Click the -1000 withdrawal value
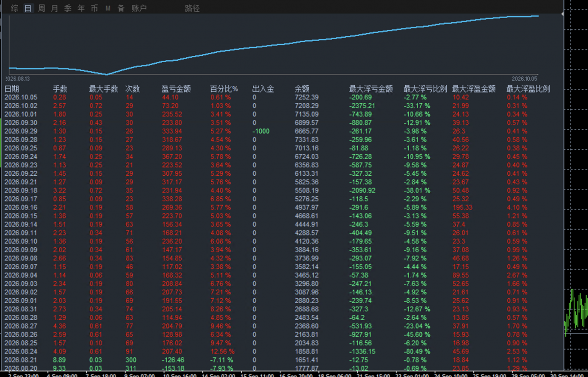588x377 pixels. click(261, 131)
